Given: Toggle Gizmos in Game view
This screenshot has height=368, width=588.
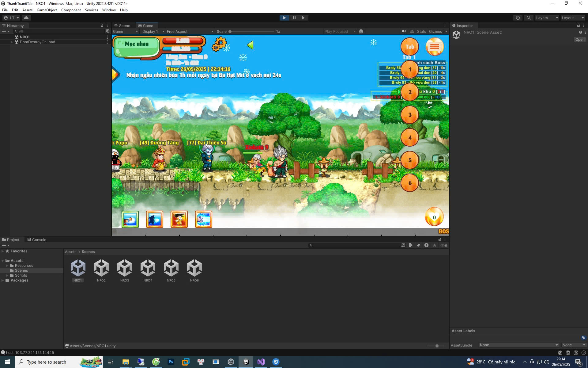Looking at the screenshot, I should pyautogui.click(x=435, y=31).
